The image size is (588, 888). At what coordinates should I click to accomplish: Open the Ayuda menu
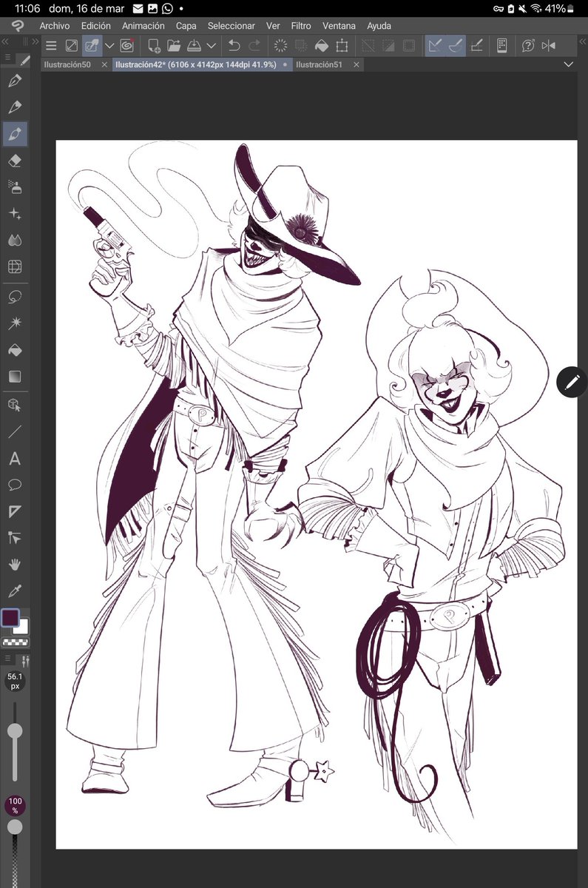379,26
